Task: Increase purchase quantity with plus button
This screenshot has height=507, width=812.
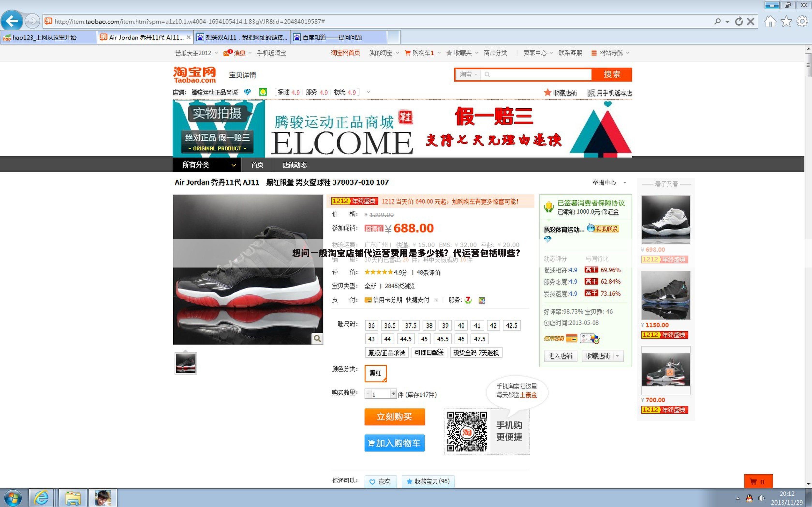Action: click(393, 394)
